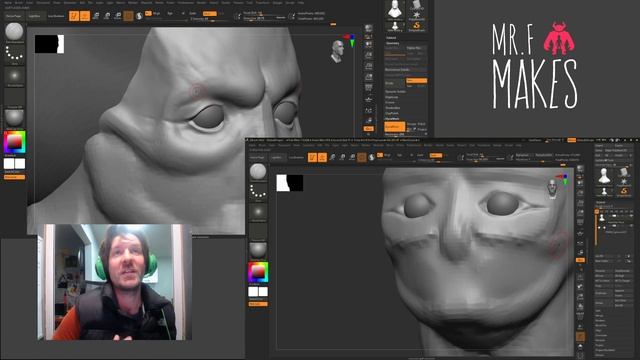Select the Scale tool in back window toolbar
Image resolution: width=640 pixels, height=360 pixels.
(x=107, y=16)
